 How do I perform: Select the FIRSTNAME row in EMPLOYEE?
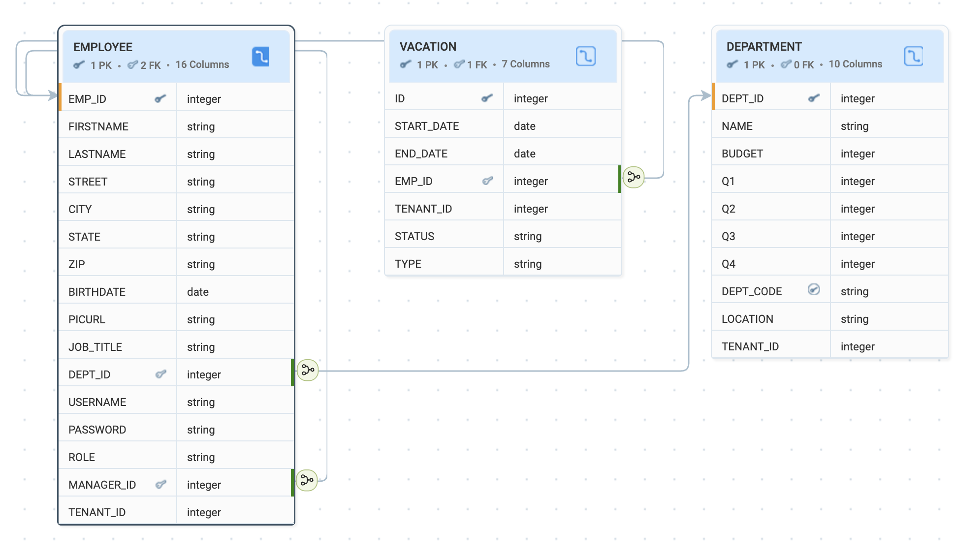(x=117, y=126)
